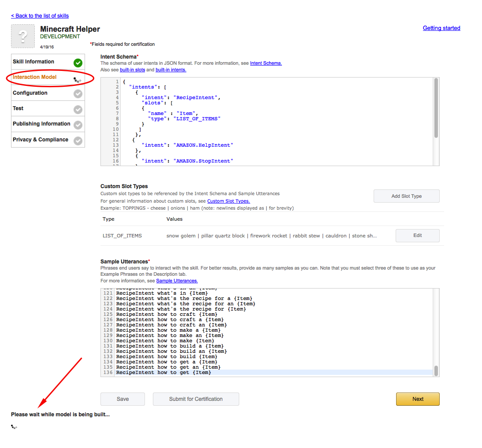Click utterance line 125 how to craft {Item}
482x448 pixels.
[x=167, y=315]
